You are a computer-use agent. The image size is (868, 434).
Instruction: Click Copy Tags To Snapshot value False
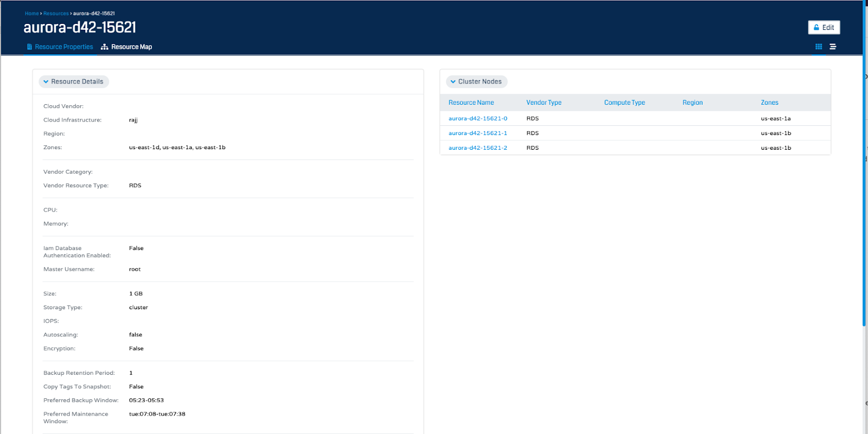136,387
